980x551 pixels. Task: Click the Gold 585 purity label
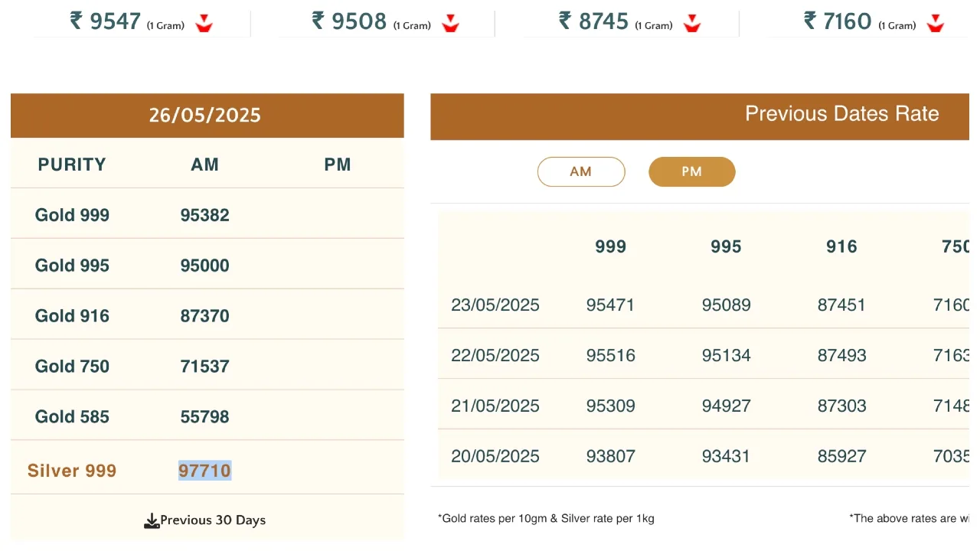click(x=72, y=417)
